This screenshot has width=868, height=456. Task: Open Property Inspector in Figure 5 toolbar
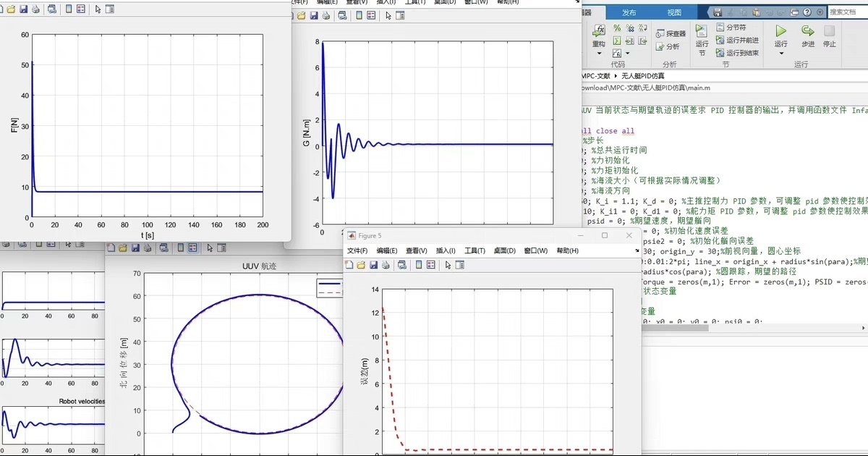(x=459, y=265)
